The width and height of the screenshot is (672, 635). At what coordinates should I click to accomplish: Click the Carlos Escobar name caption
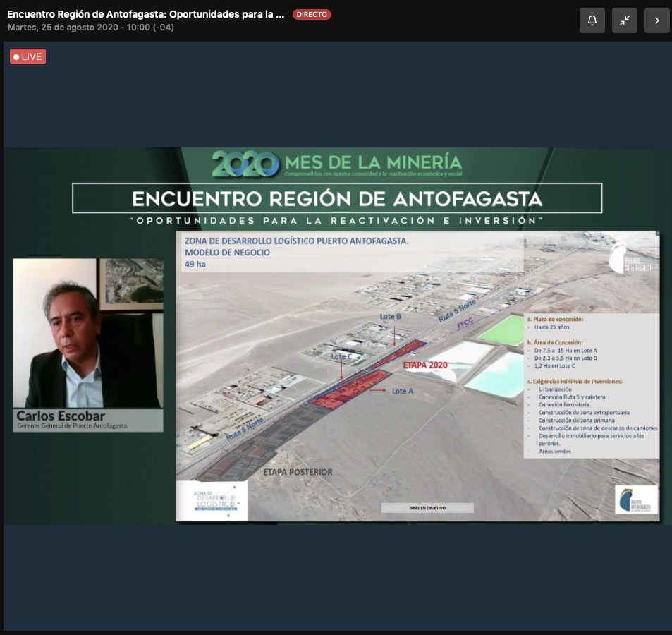[61, 416]
